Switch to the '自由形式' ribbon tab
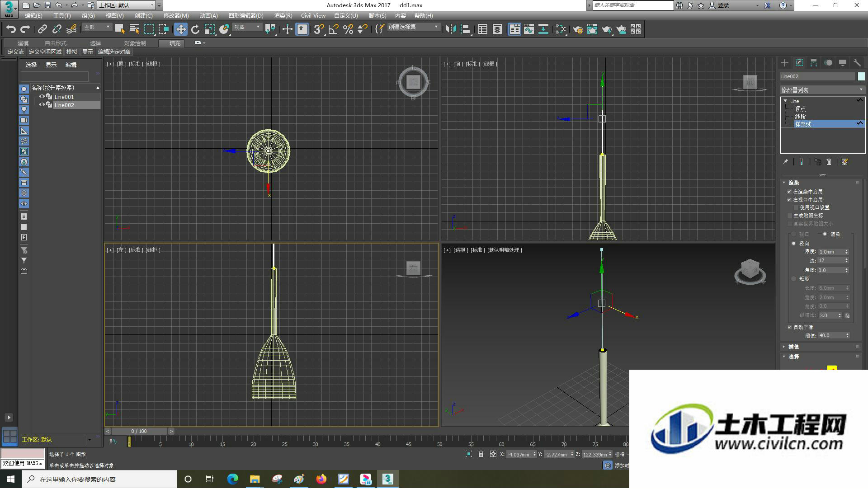Viewport: 868px width, 489px height. coord(55,43)
